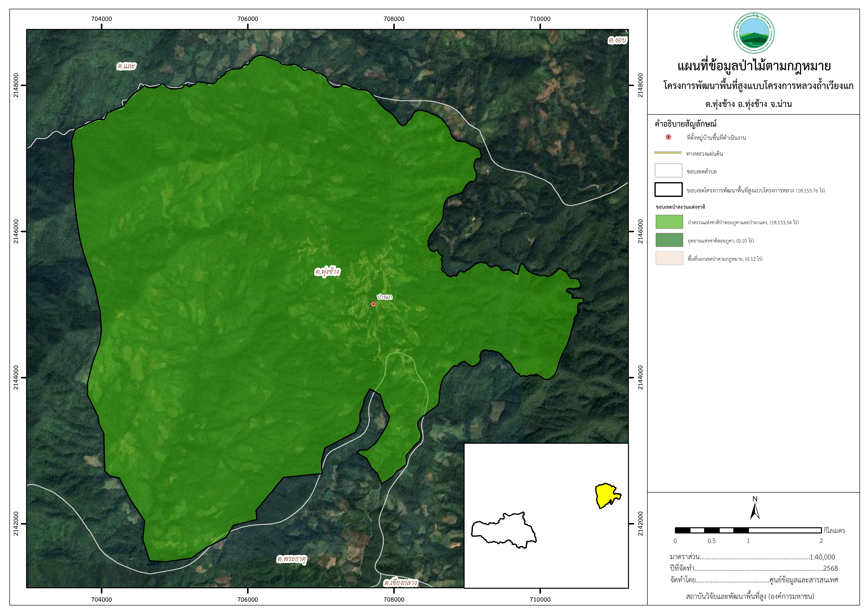
Task: Click the text อุทยานแห่งชาติดอยภูคา, (0.10 ไร่)
Action: [x=720, y=241]
